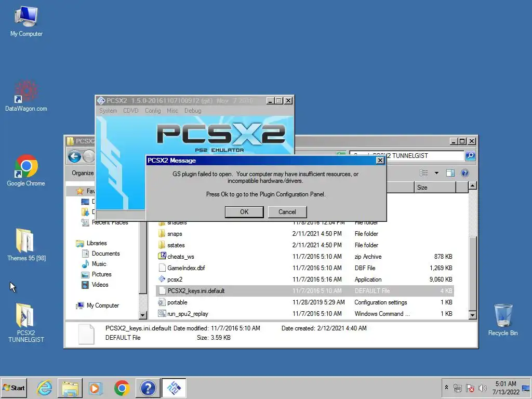Open Windows Media Player from taskbar
The height and width of the screenshot is (399, 532).
coord(96,388)
